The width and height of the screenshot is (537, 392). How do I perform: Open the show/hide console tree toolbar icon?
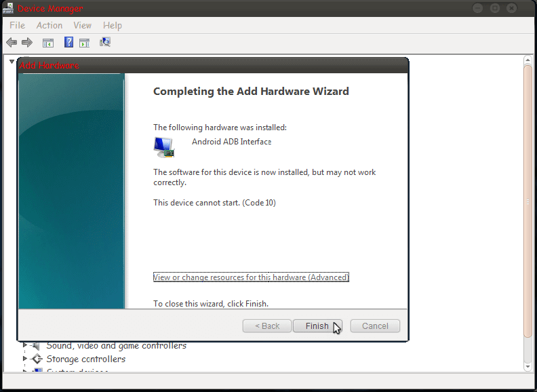[x=48, y=43]
